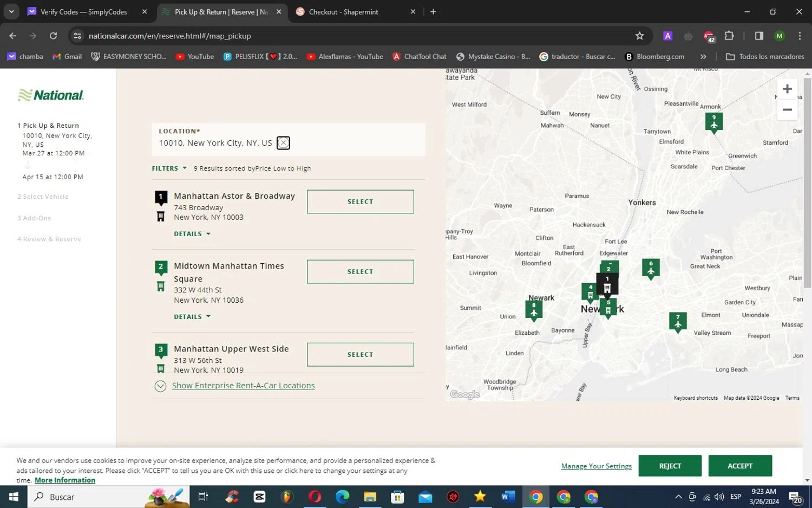Zoom out of the map with minus
Viewport: 812px width, 508px height.
point(787,110)
